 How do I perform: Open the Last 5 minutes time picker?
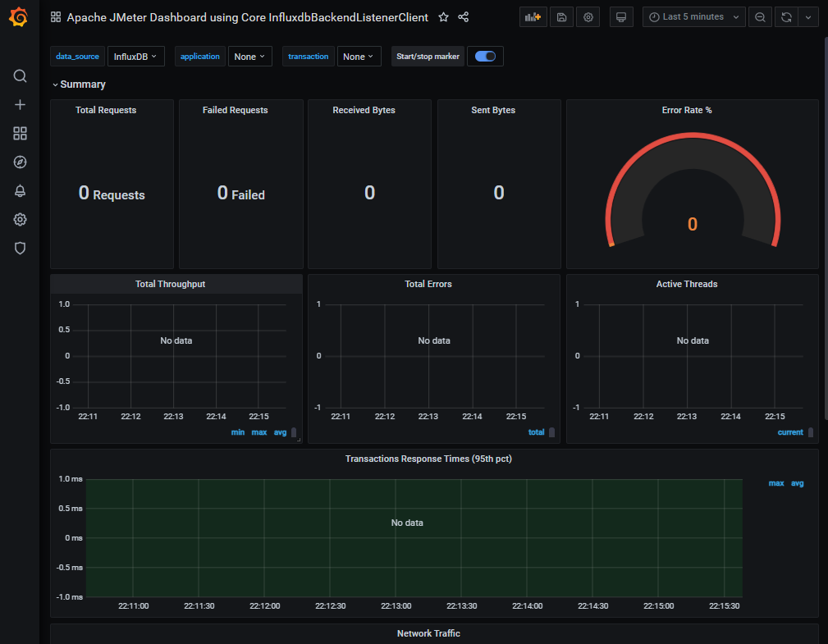[x=693, y=17]
